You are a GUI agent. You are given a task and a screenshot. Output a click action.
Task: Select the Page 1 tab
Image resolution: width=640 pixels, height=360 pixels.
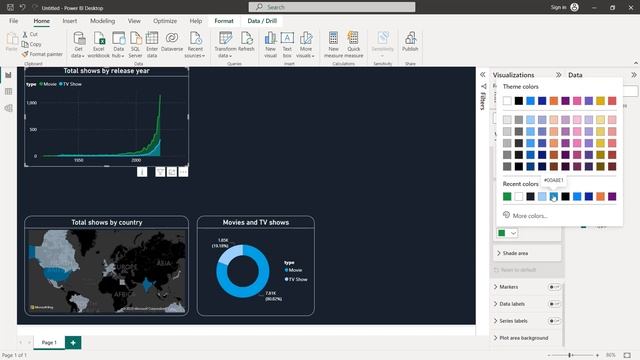tap(49, 342)
